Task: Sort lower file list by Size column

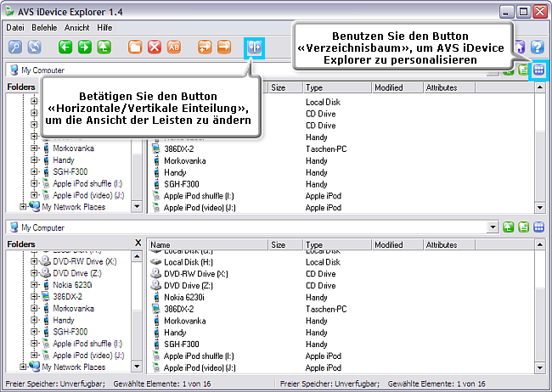Action: tap(285, 244)
